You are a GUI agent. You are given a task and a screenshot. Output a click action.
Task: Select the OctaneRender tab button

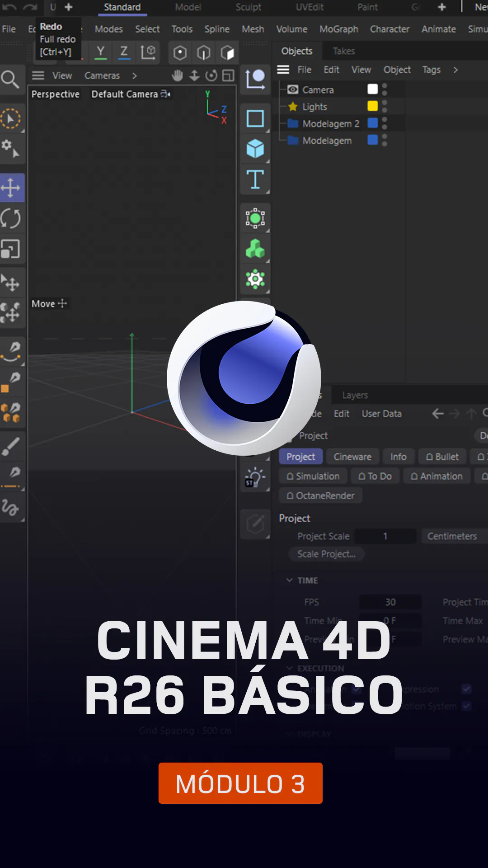[x=321, y=495]
